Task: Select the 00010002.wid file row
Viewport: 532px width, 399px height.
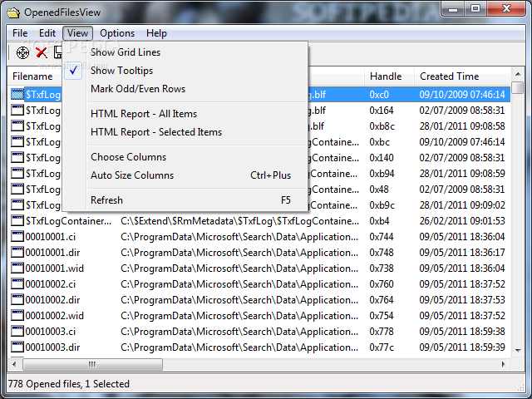Action: pos(259,316)
